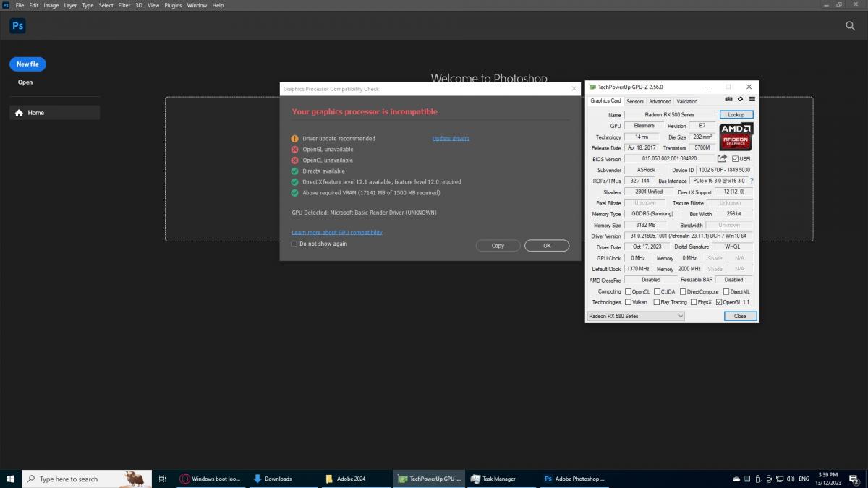868x488 pixels.
Task: Take GPU-Z screenshot with camera icon
Action: coord(728,99)
